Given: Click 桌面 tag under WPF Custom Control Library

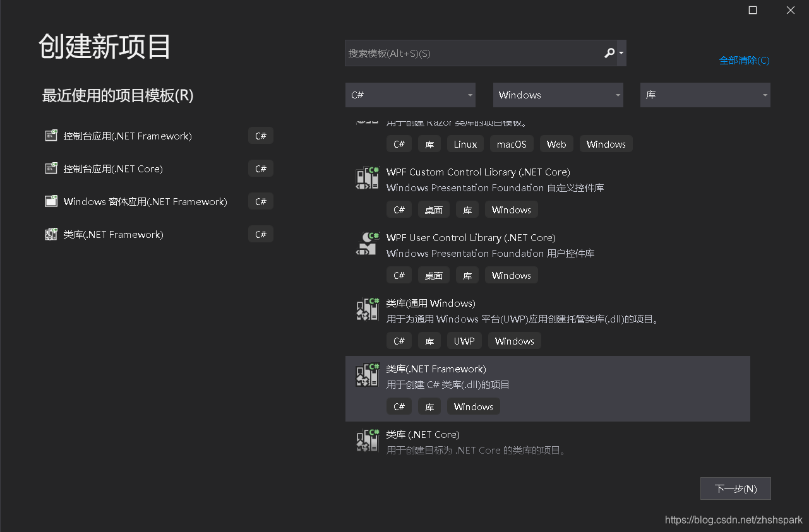Looking at the screenshot, I should (434, 210).
